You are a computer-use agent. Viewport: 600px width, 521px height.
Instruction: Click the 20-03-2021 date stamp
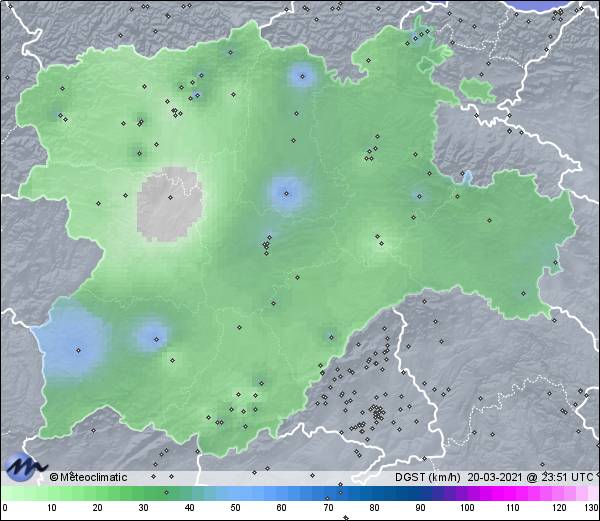click(495, 477)
